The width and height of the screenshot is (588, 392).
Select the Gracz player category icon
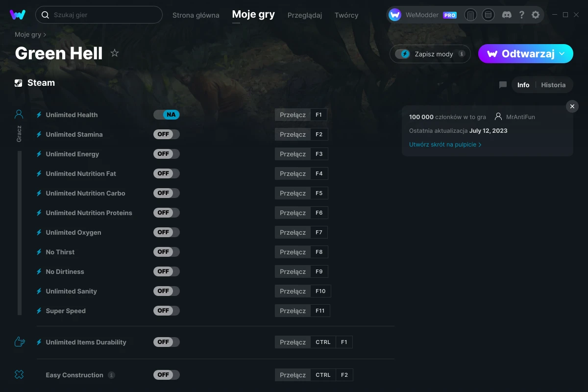(x=19, y=115)
